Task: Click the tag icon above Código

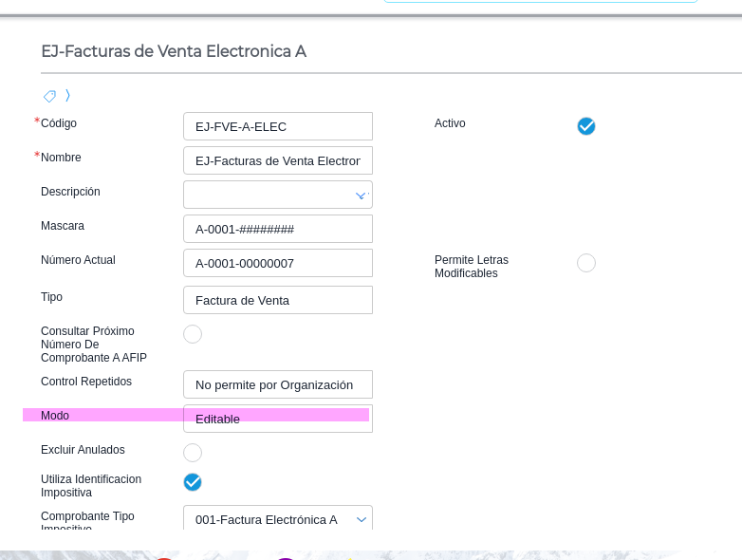Action: coord(49,96)
